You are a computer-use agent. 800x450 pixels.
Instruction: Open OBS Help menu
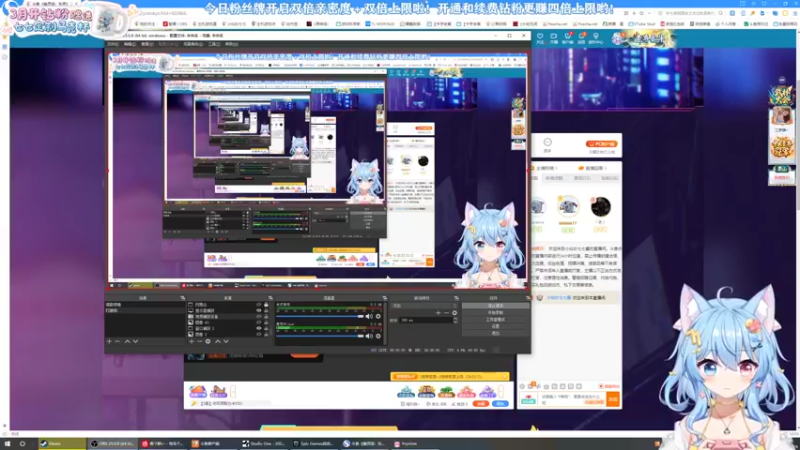click(232, 44)
